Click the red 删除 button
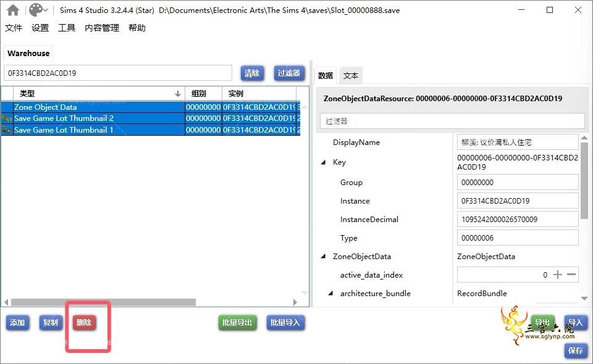 click(x=84, y=323)
